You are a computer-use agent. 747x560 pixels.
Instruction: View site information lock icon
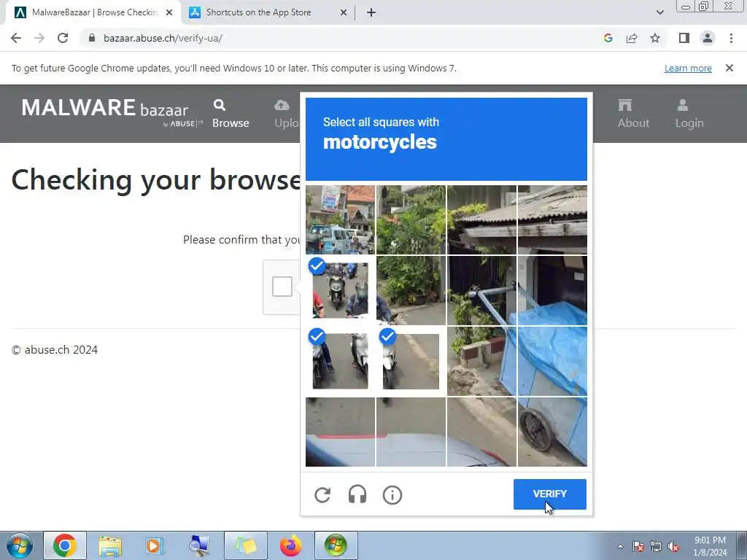click(x=92, y=38)
